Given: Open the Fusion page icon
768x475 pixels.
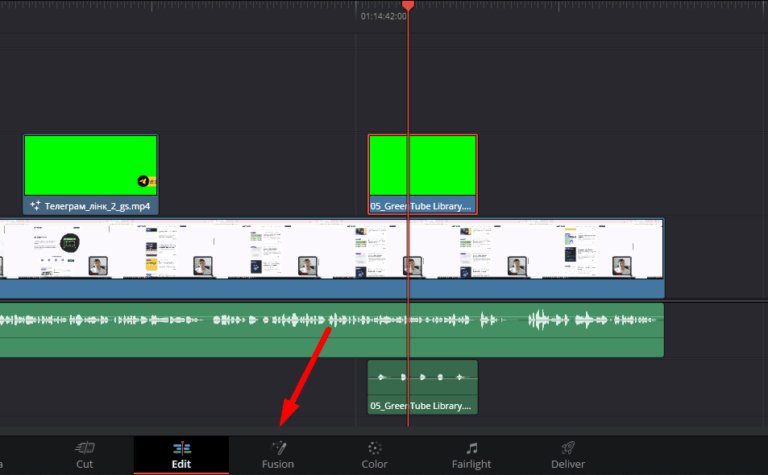Looking at the screenshot, I should (x=278, y=447).
